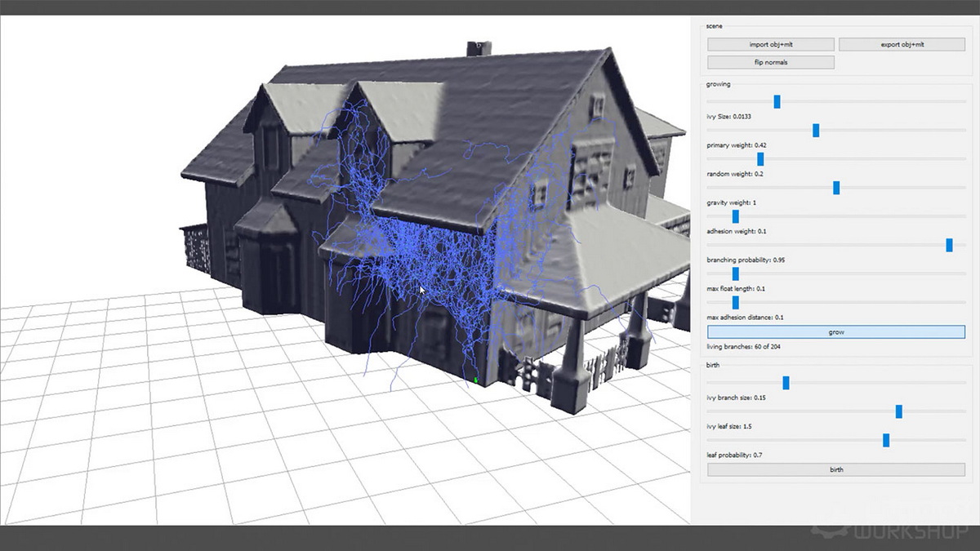Click the 'random weight: 0.2' label
Screen dimensions: 980x551
[x=734, y=174]
